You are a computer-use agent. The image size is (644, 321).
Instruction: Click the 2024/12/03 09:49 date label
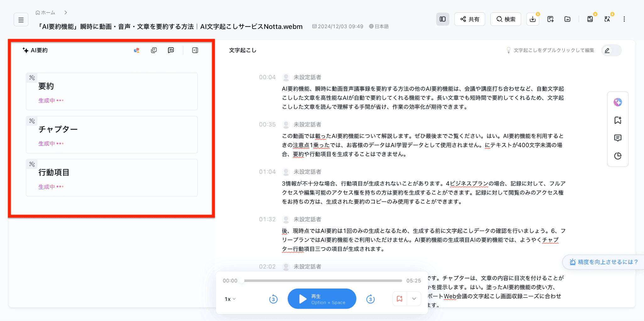(x=338, y=27)
